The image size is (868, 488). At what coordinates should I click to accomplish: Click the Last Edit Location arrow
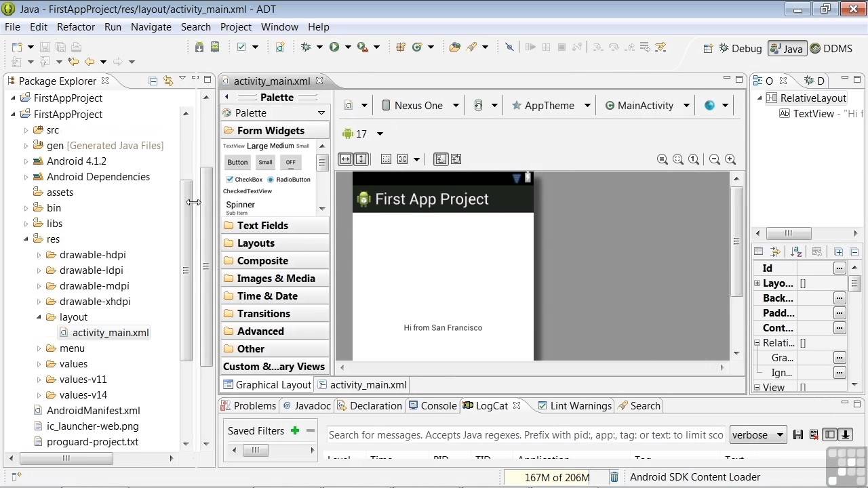[73, 62]
